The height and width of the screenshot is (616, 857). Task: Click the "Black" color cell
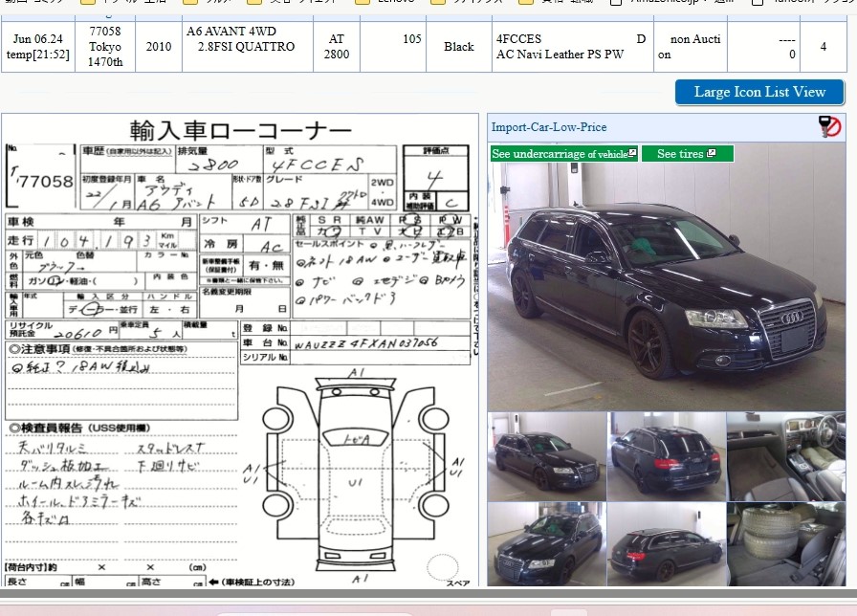click(x=458, y=47)
